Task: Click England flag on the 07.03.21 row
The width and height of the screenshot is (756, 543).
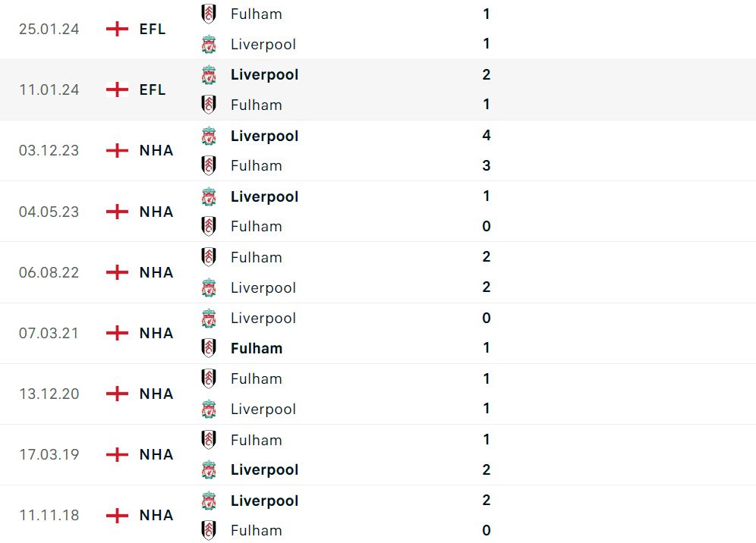Action: tap(117, 333)
